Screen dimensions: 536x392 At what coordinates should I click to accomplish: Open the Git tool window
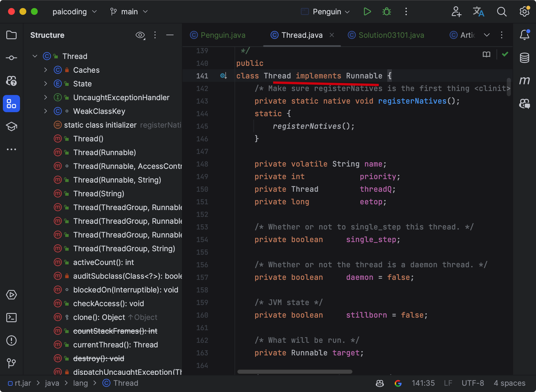click(x=11, y=363)
